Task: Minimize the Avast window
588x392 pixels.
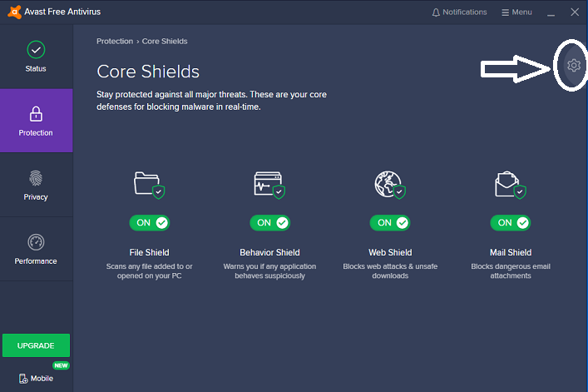Action: point(551,12)
